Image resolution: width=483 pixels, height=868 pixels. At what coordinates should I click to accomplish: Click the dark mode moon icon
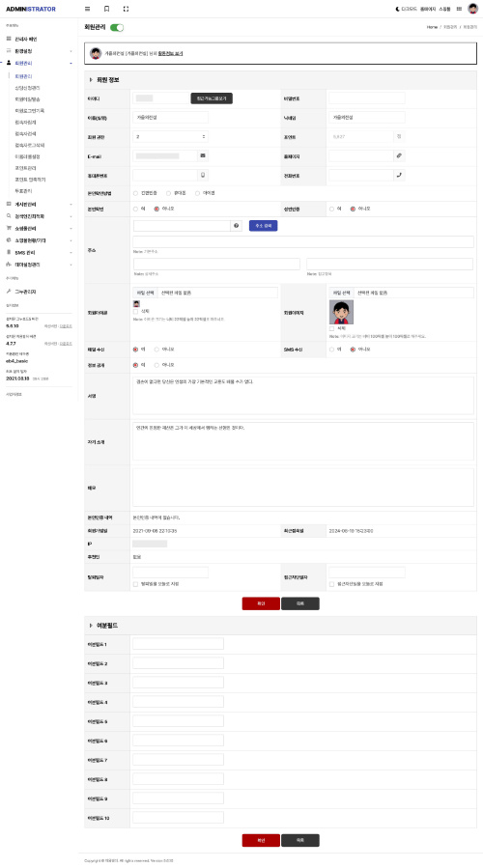click(398, 10)
